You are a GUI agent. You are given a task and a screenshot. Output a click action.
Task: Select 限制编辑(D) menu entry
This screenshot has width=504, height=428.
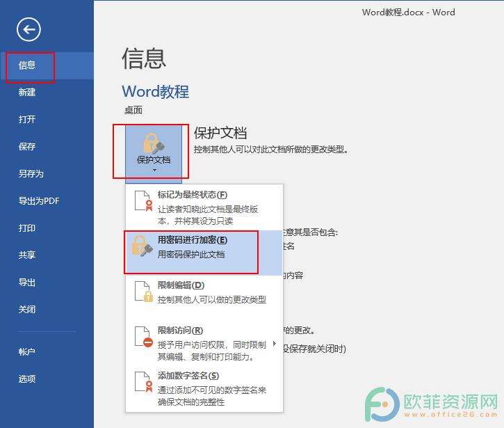tap(204, 298)
